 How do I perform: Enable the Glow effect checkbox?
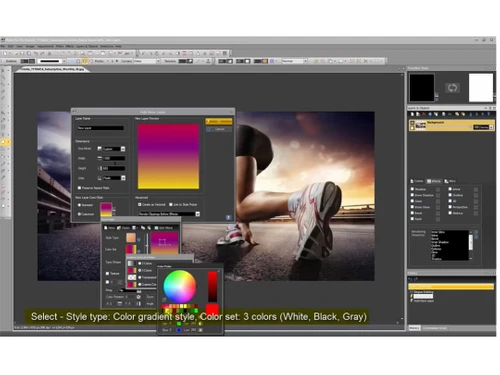pos(412,201)
